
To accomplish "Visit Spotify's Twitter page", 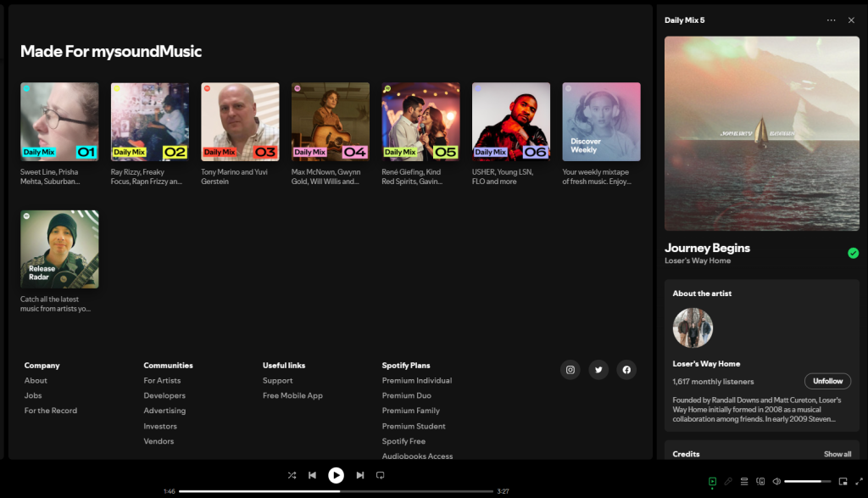I will click(598, 370).
